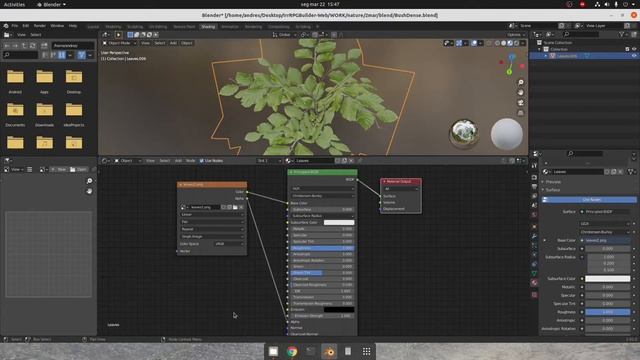Image resolution: width=640 pixels, height=360 pixels.
Task: Toggle viewport gizmo visibility
Action: click(459, 43)
